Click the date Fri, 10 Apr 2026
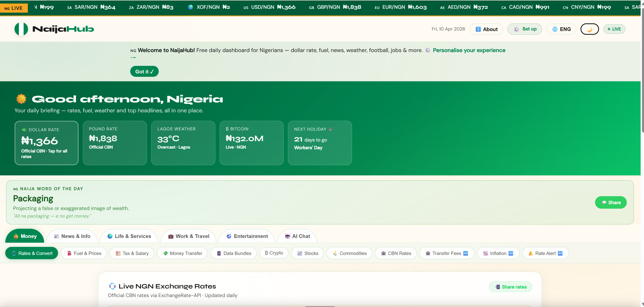 448,29
